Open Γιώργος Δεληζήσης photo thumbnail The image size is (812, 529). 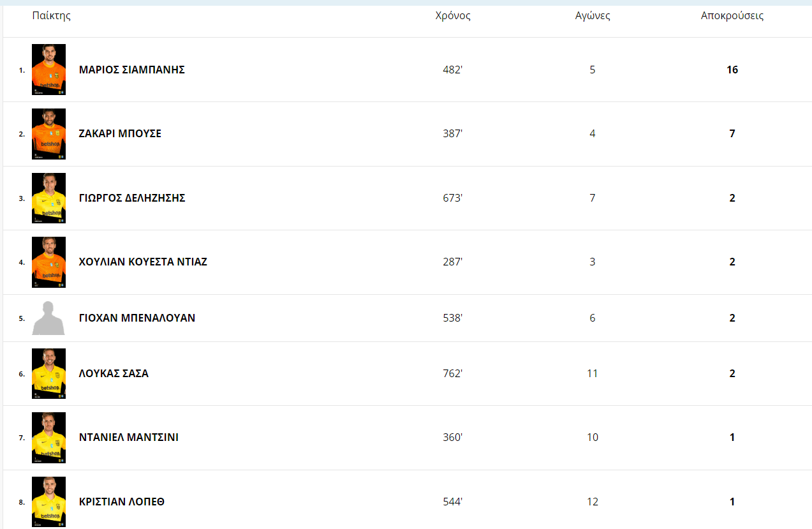48,198
